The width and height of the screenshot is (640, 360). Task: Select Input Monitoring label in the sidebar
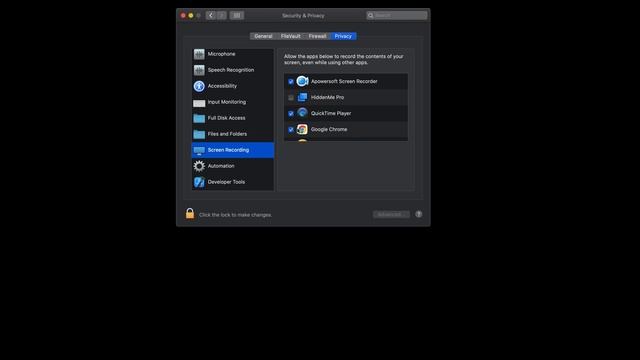point(227,102)
